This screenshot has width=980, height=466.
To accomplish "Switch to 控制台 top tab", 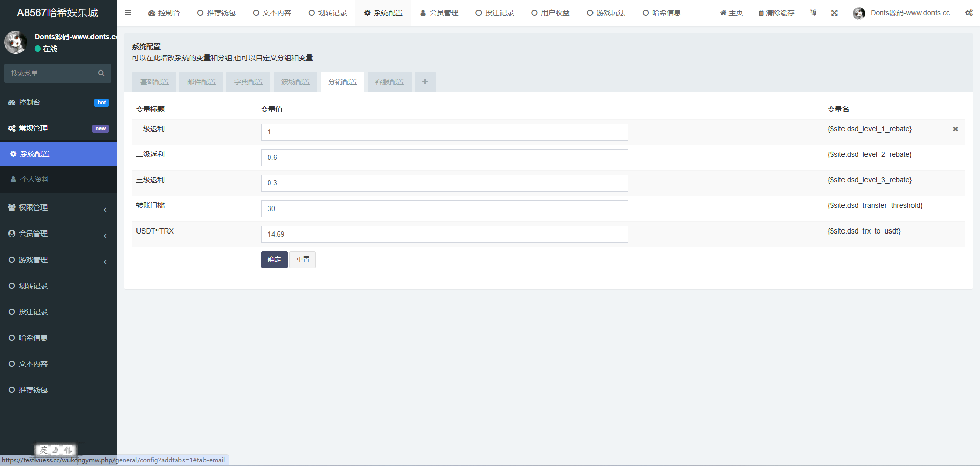I will coord(164,13).
